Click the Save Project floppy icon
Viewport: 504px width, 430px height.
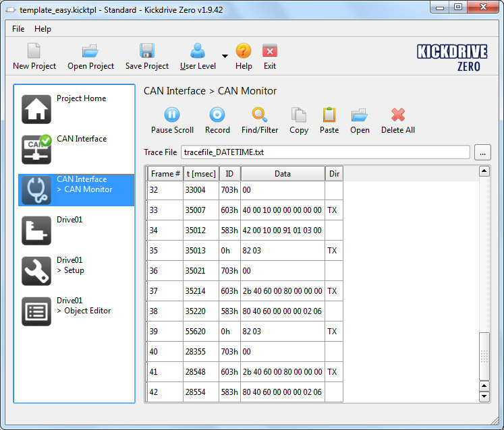point(147,51)
